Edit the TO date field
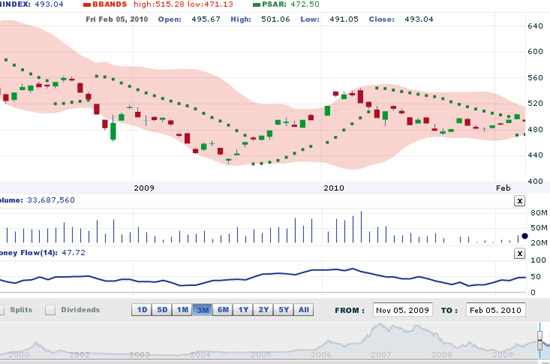Viewport: 550px width, 364px height. [x=496, y=310]
